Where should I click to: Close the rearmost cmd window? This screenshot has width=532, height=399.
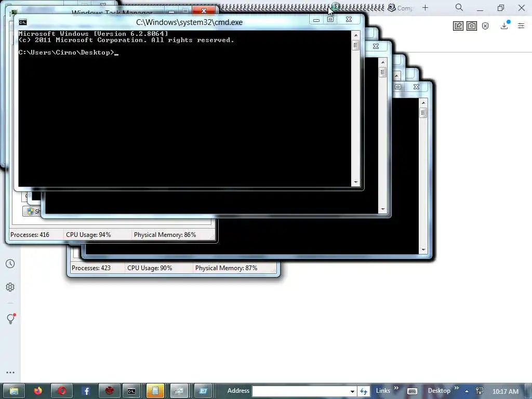pyautogui.click(x=416, y=87)
